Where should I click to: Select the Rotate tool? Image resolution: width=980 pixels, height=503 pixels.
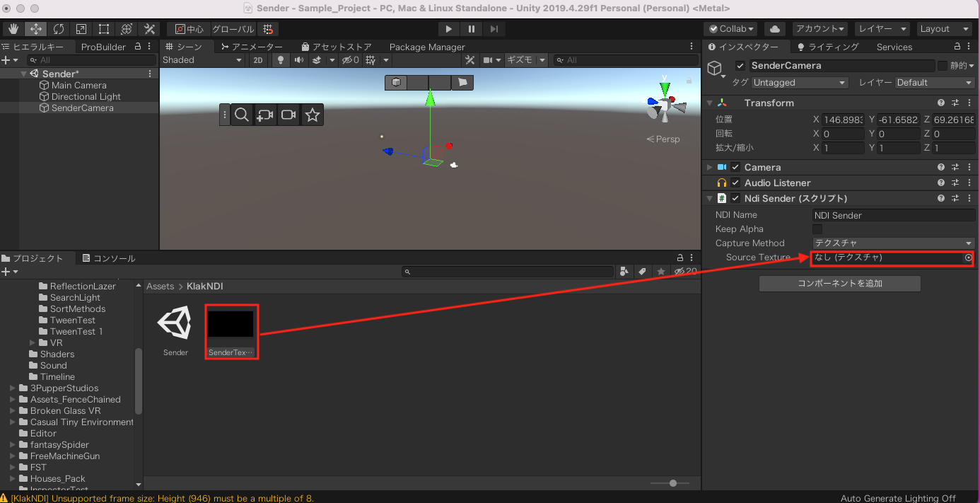[x=59, y=29]
